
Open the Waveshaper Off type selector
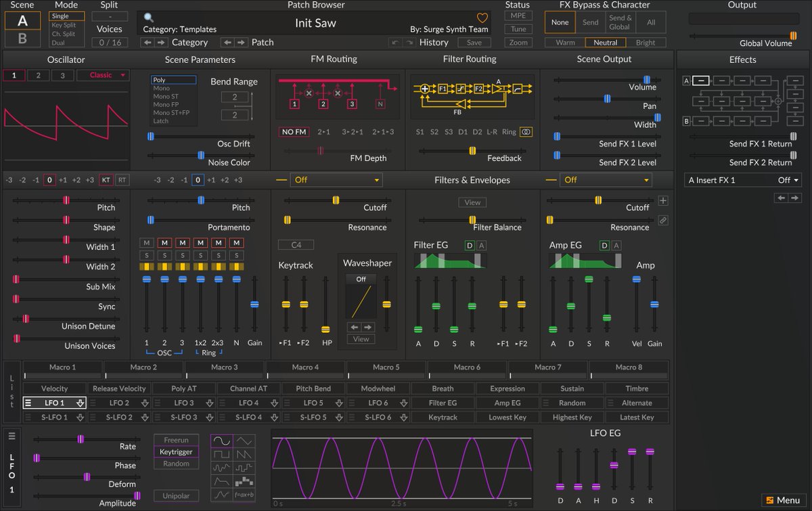click(x=361, y=279)
